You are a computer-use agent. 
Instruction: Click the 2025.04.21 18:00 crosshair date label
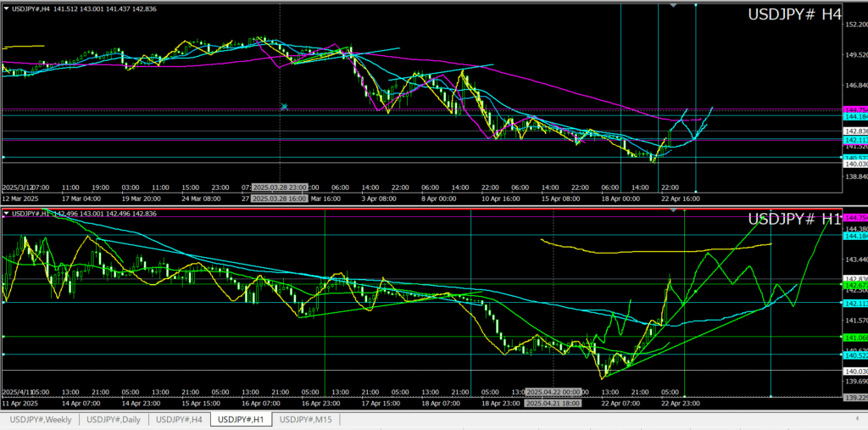point(553,404)
